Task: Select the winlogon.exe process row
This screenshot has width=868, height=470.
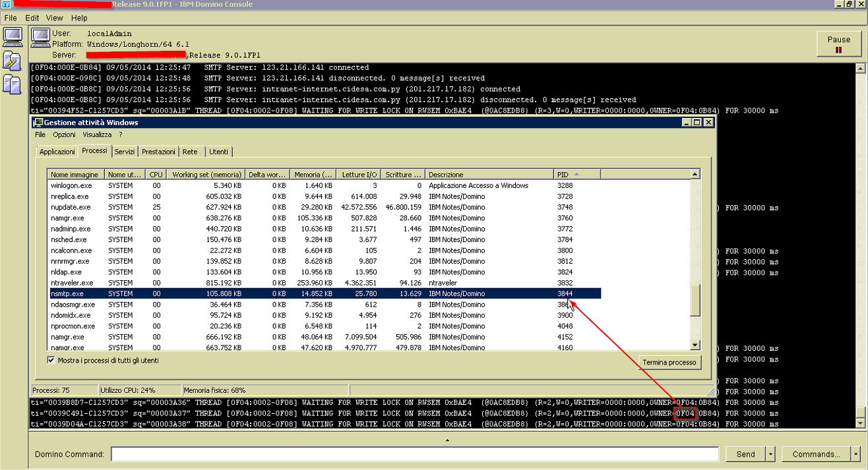Action: coord(324,186)
